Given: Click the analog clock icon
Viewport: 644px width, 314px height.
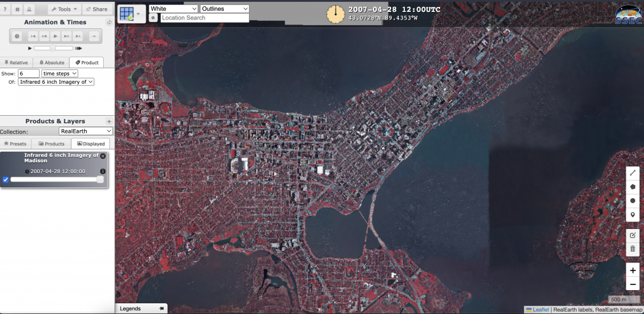Looking at the screenshot, I should click(x=336, y=14).
